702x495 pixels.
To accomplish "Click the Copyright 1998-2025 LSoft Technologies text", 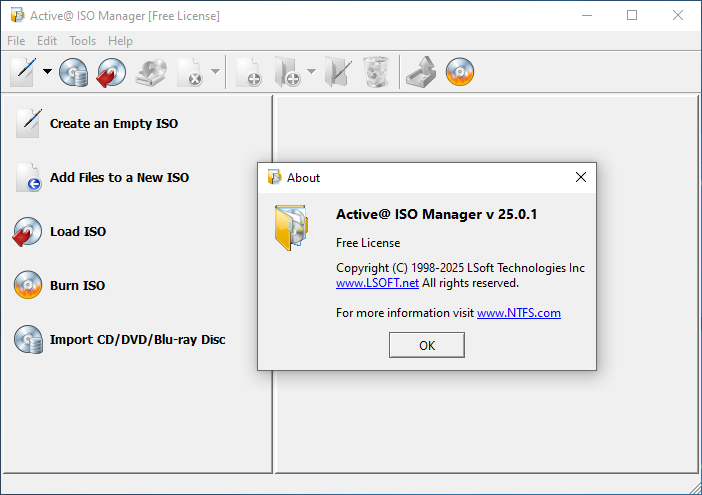I will point(460,268).
